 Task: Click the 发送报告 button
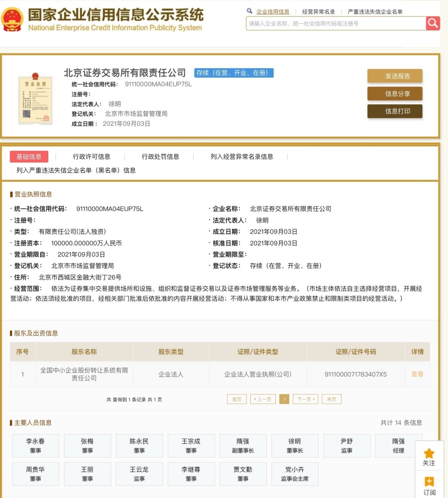click(x=395, y=76)
